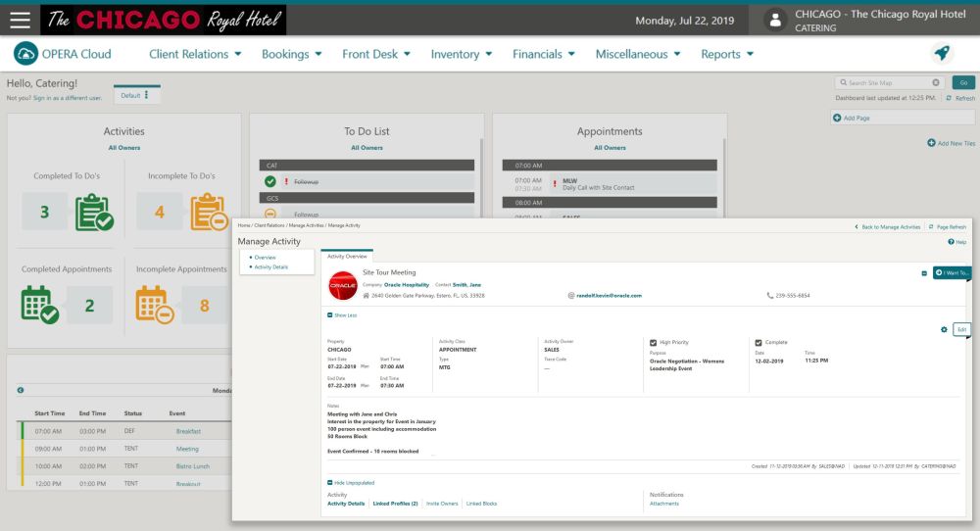Click the Add New Tiles plus icon
The image size is (980, 531).
coord(931,143)
